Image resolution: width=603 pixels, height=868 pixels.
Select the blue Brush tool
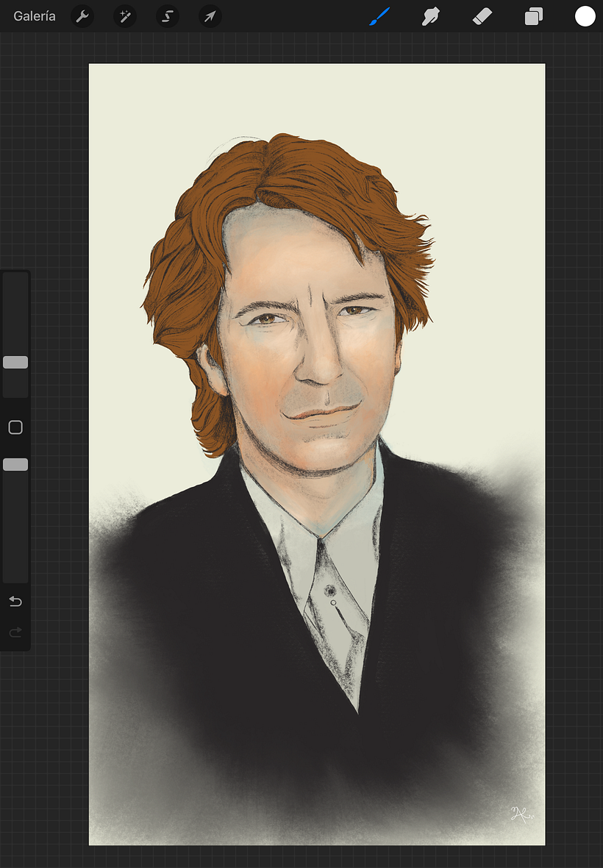tap(379, 16)
